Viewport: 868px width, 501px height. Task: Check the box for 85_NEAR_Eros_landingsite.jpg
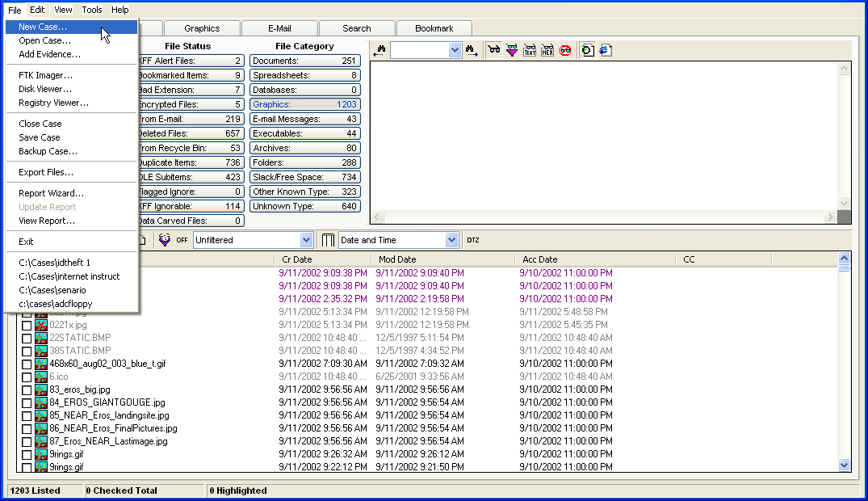click(x=27, y=415)
